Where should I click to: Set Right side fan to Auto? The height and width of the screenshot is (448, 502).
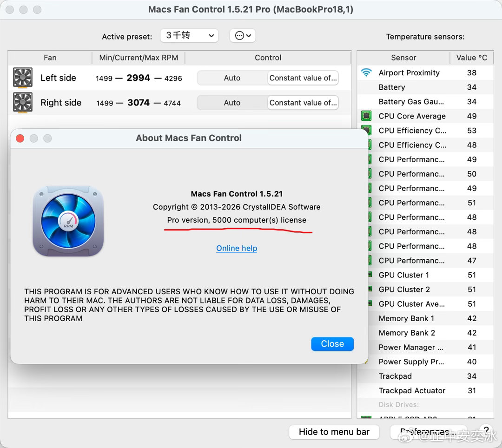click(232, 103)
